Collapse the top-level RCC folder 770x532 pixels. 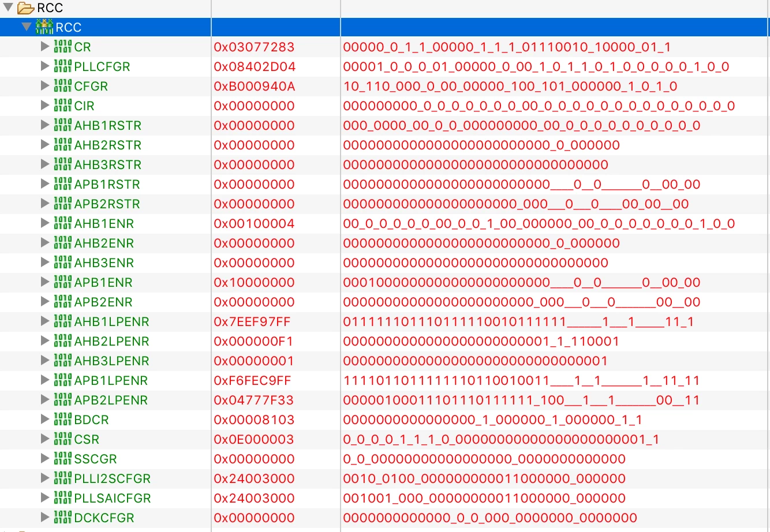tap(8, 8)
